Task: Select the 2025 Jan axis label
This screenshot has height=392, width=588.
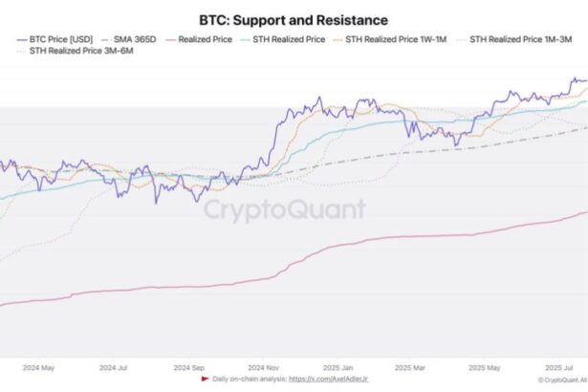Action: click(337, 366)
